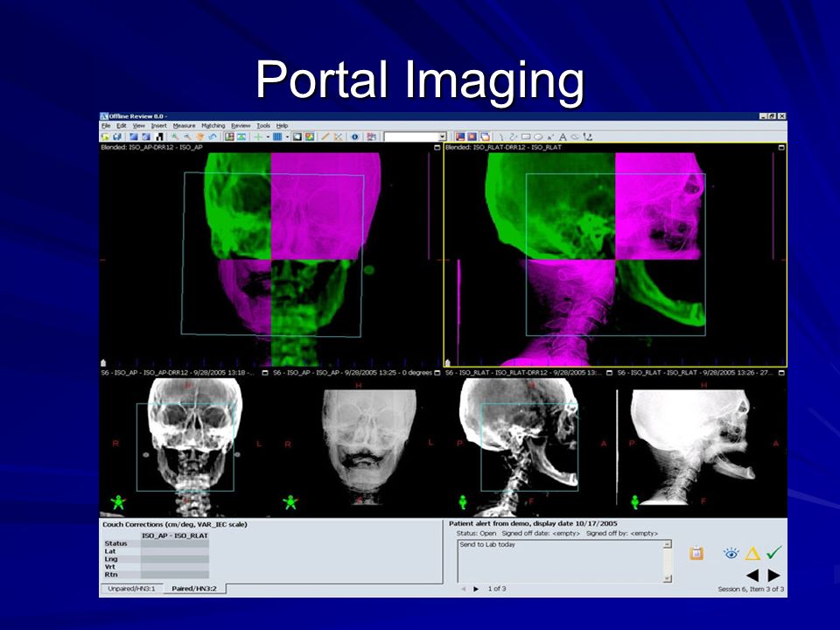Open the View menu
The height and width of the screenshot is (630, 840).
tap(139, 126)
